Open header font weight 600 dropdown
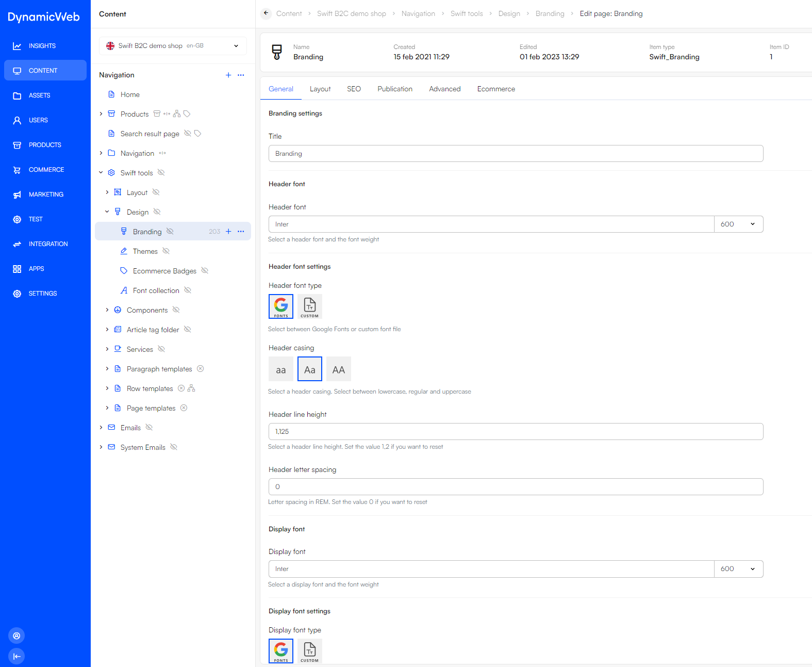The width and height of the screenshot is (812, 667). click(x=738, y=224)
